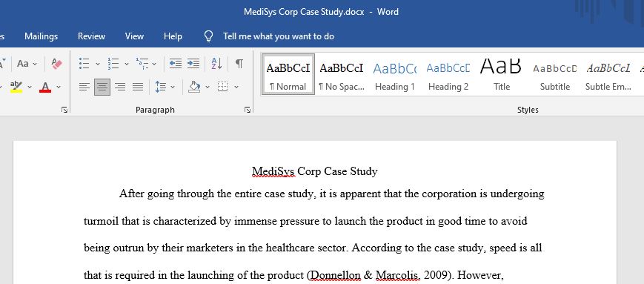This screenshot has height=284, width=644.
Task: Click the Bullets list icon
Action: coord(84,64)
